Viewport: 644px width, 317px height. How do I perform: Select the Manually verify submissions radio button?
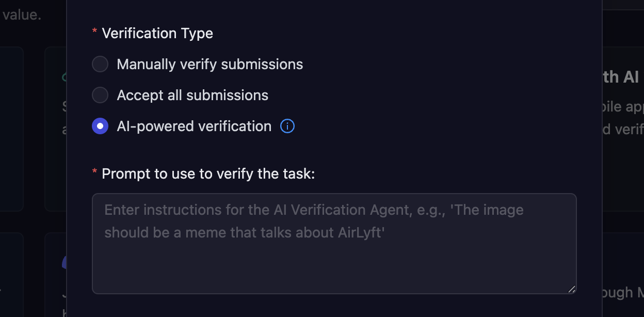point(100,64)
